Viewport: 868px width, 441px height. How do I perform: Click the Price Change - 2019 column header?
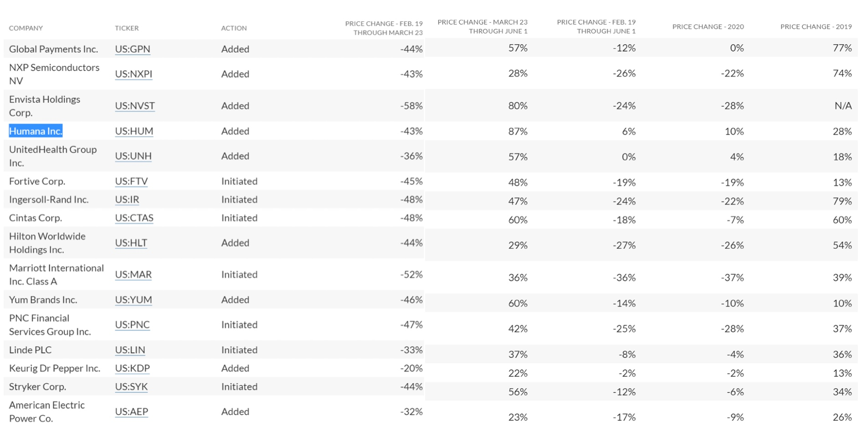[x=816, y=27]
